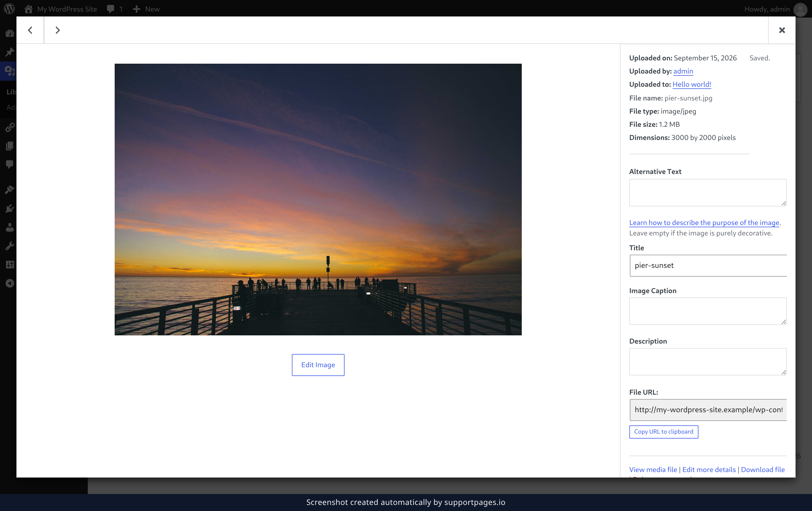Open Tools wrench icon in sidebar

click(x=9, y=246)
